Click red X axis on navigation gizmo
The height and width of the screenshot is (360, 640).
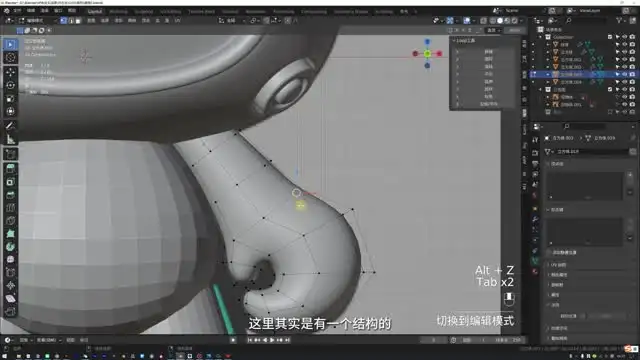tap(440, 53)
